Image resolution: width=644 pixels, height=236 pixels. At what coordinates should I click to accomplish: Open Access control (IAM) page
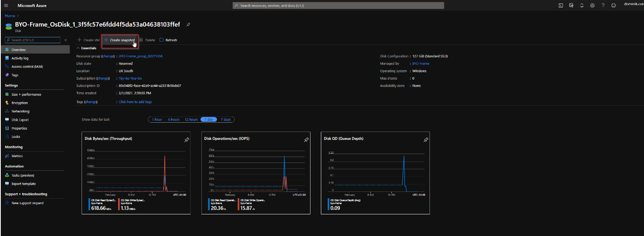click(27, 67)
